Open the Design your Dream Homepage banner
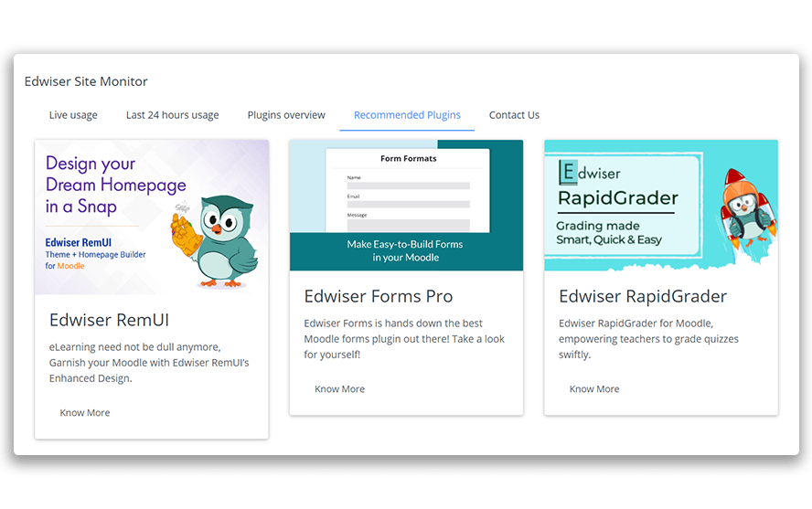Screen dimensions: 812x509 [x=152, y=217]
